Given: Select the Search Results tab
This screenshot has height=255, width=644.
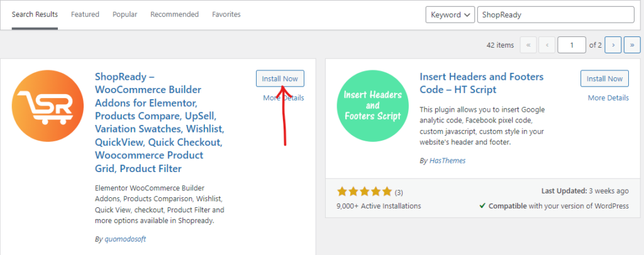Looking at the screenshot, I should tap(35, 14).
